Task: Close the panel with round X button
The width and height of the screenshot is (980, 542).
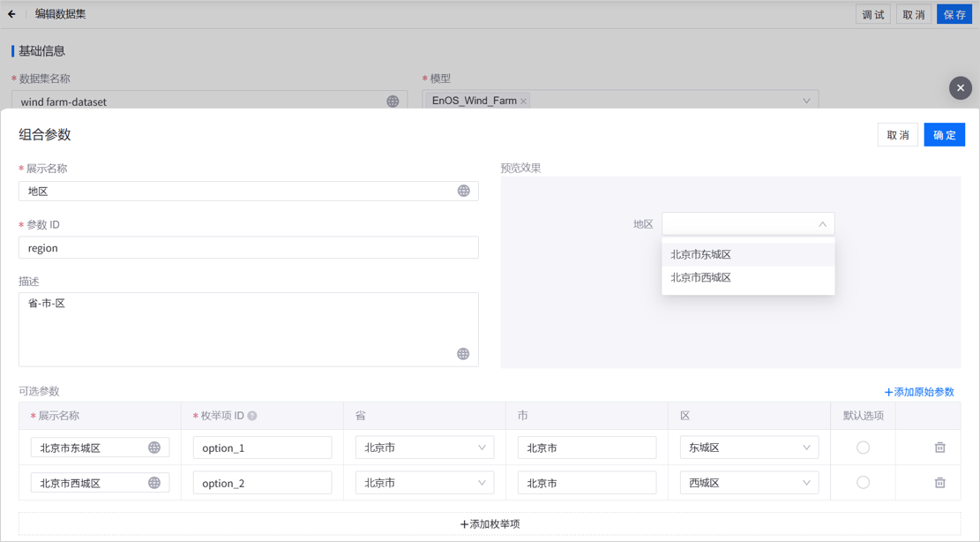Action: 961,88
